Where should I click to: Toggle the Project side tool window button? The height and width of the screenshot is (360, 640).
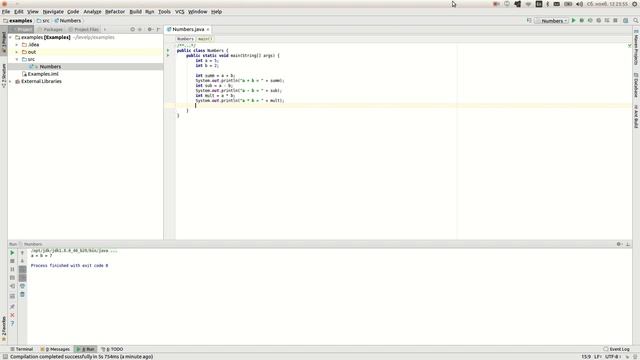click(x=4, y=42)
